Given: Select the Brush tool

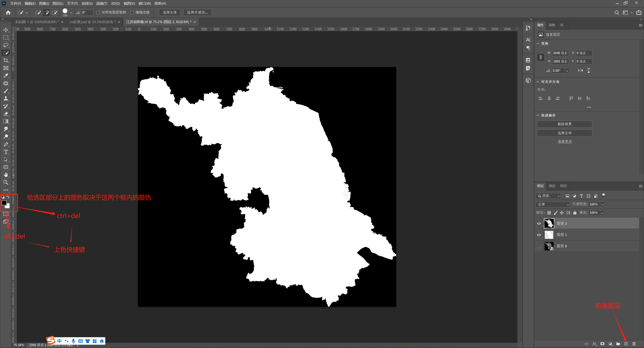Looking at the screenshot, I should 6,91.
